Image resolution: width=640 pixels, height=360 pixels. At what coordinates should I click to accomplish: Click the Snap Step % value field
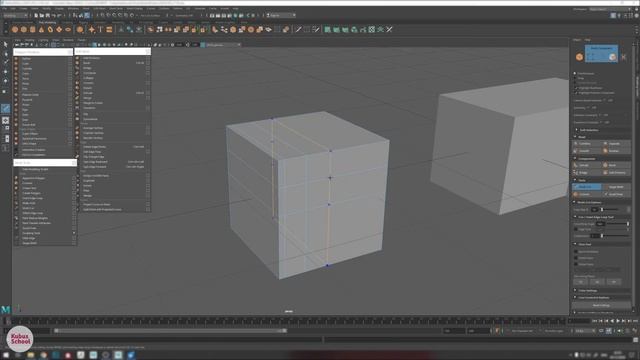point(595,209)
